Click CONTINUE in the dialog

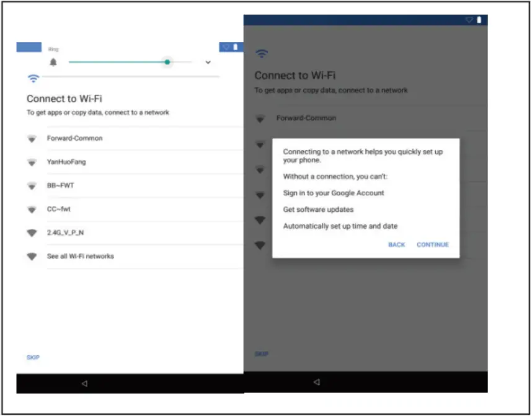433,245
